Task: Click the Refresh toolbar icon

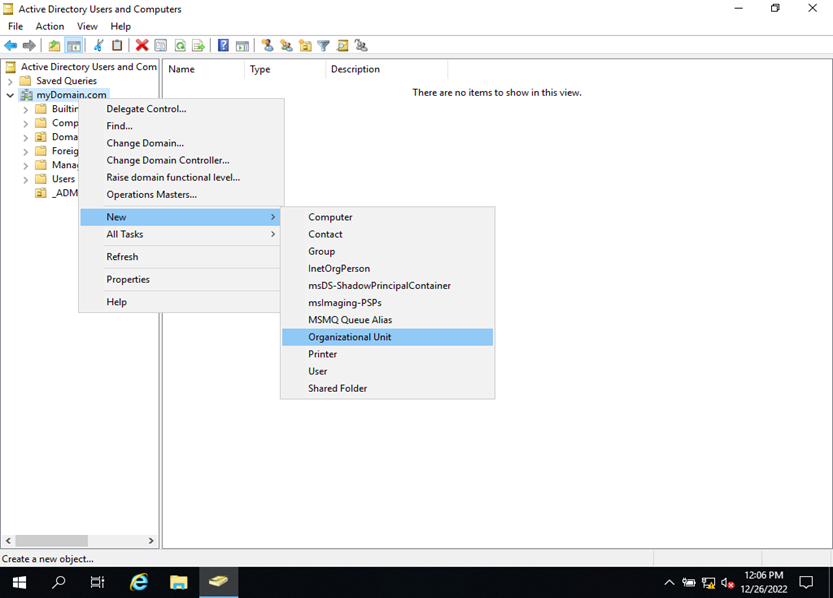Action: point(180,46)
